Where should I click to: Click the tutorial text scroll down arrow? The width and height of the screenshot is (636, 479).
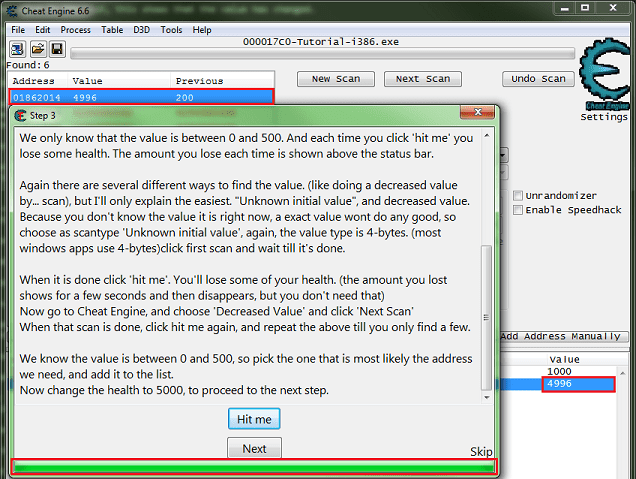pyautogui.click(x=487, y=397)
